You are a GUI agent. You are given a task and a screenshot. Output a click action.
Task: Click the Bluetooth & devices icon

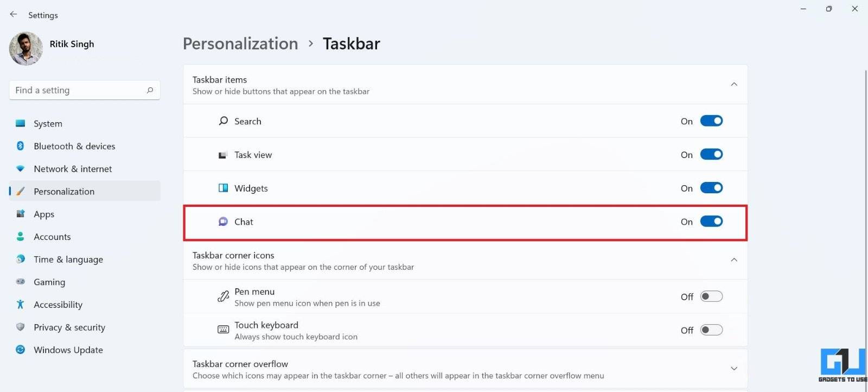pyautogui.click(x=21, y=146)
